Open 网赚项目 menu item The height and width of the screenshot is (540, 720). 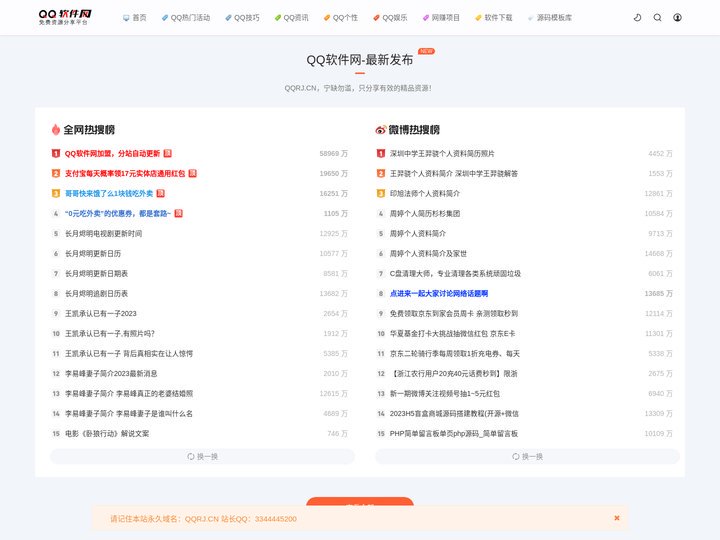[x=441, y=17]
